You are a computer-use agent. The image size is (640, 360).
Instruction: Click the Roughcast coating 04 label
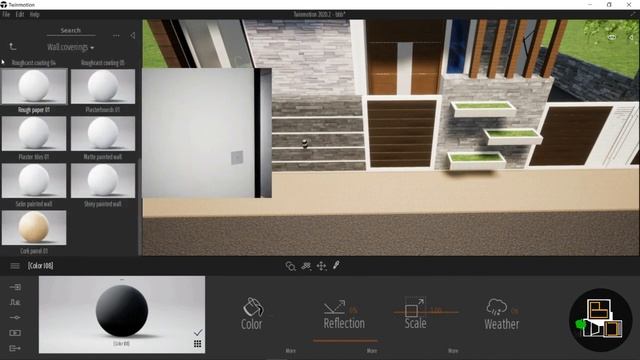point(33,63)
